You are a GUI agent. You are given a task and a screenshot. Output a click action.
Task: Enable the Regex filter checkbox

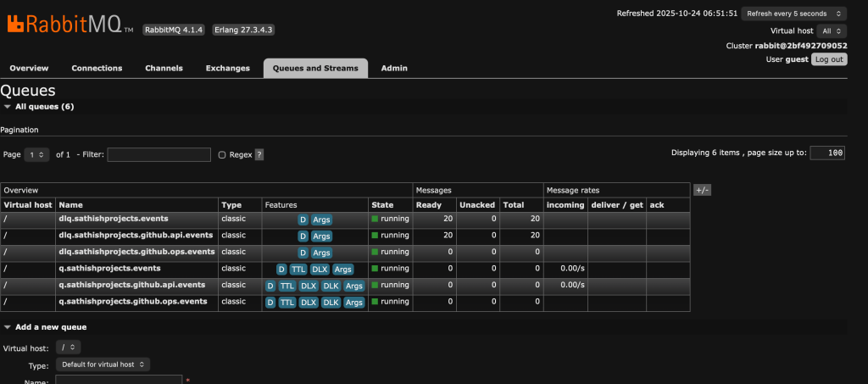click(x=222, y=155)
